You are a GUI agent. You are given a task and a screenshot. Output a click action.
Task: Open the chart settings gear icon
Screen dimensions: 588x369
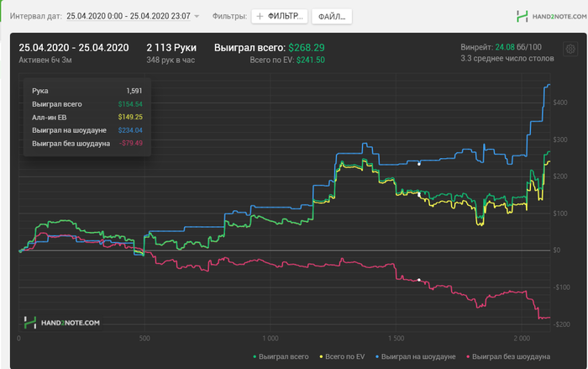570,49
